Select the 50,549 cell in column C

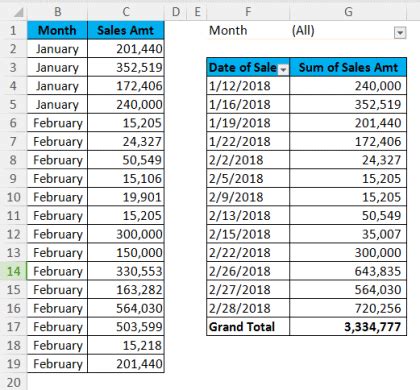pyautogui.click(x=126, y=160)
